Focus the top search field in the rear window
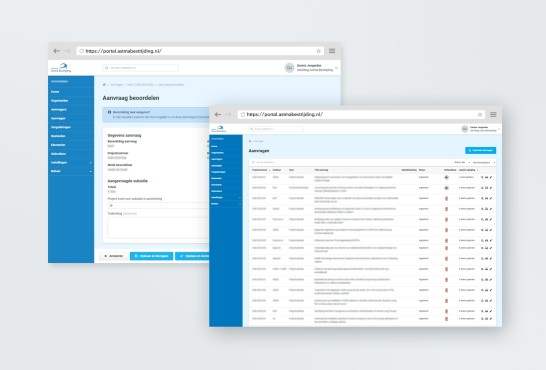Image resolution: width=546 pixels, height=370 pixels. click(x=140, y=68)
